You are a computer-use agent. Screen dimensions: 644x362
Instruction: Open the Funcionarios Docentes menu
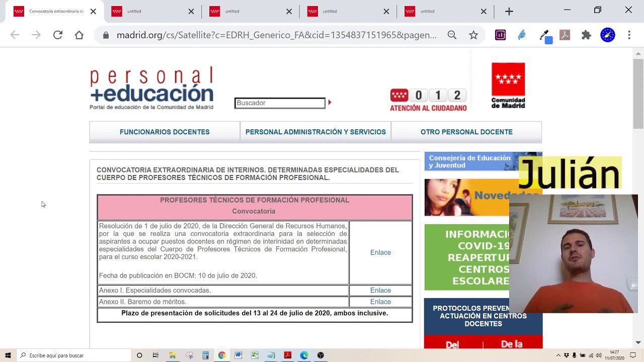point(165,132)
